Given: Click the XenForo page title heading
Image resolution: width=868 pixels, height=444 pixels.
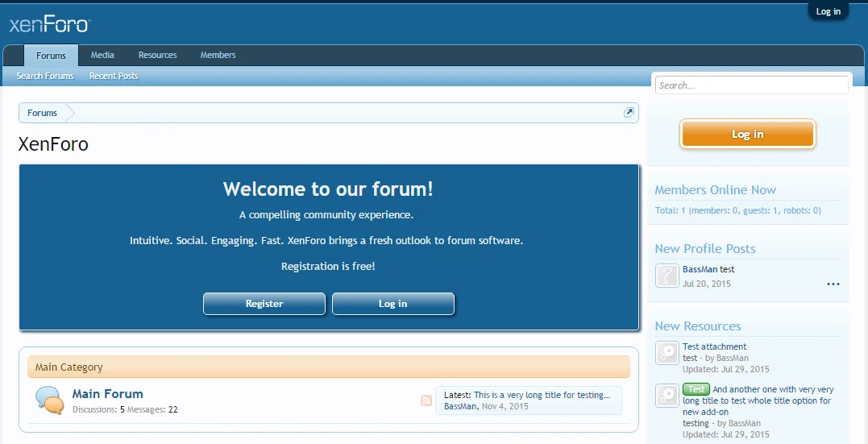Looking at the screenshot, I should [53, 144].
